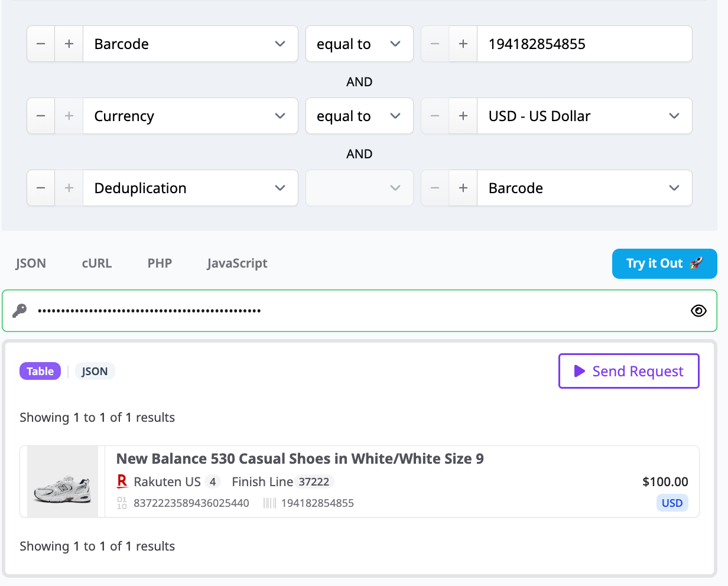Image resolution: width=728 pixels, height=586 pixels.
Task: Reveal the hidden API key with eye icon
Action: (x=698, y=311)
